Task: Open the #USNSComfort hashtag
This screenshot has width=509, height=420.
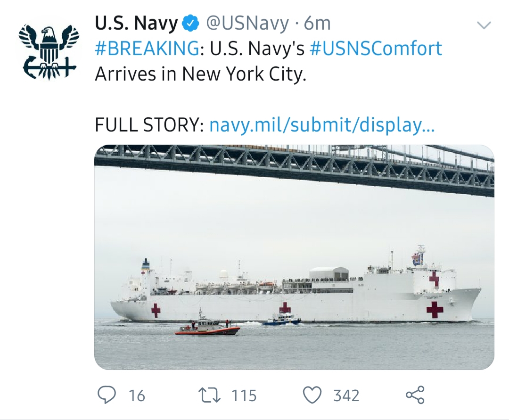Action: [376, 49]
